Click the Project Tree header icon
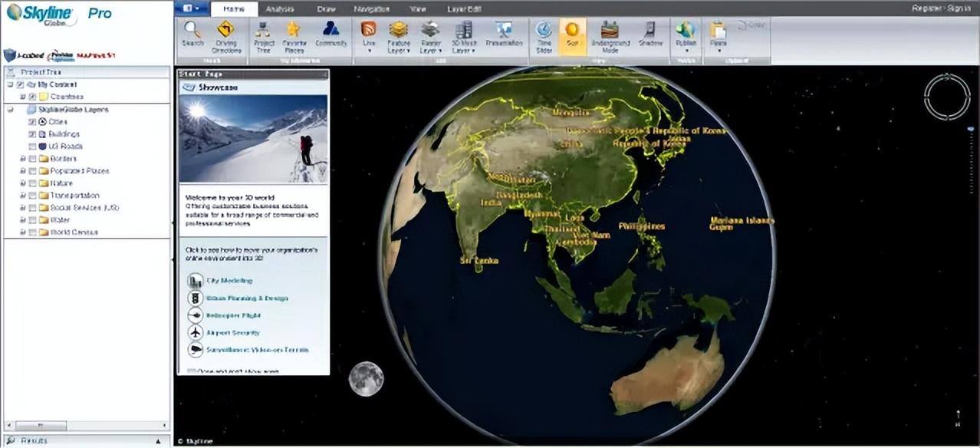Screen dimensions: 980x448 [x=11, y=71]
